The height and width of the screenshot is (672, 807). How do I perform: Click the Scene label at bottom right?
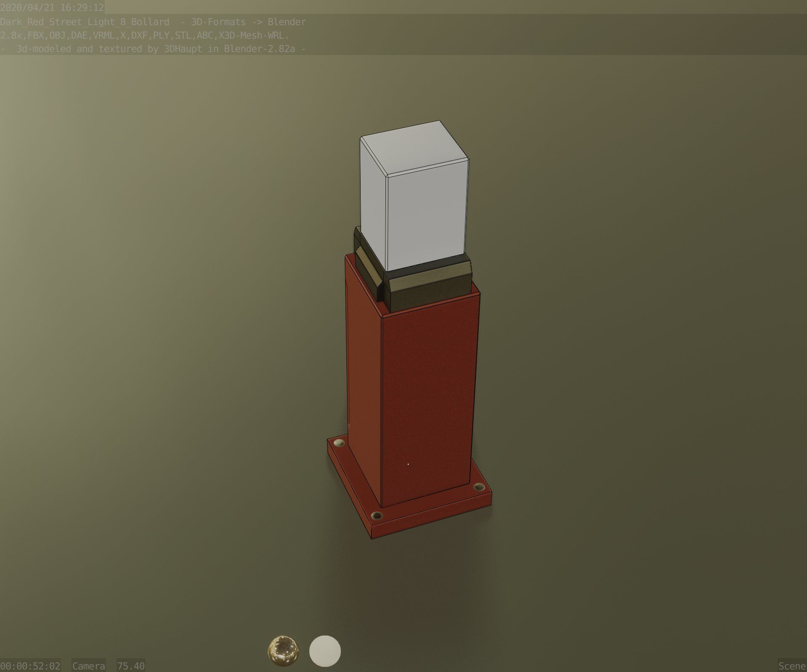(792, 666)
